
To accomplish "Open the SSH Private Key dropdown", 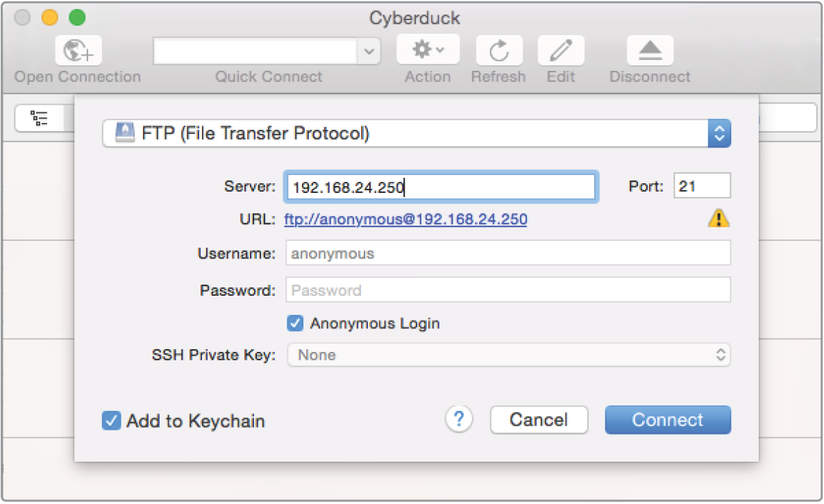I will click(508, 355).
